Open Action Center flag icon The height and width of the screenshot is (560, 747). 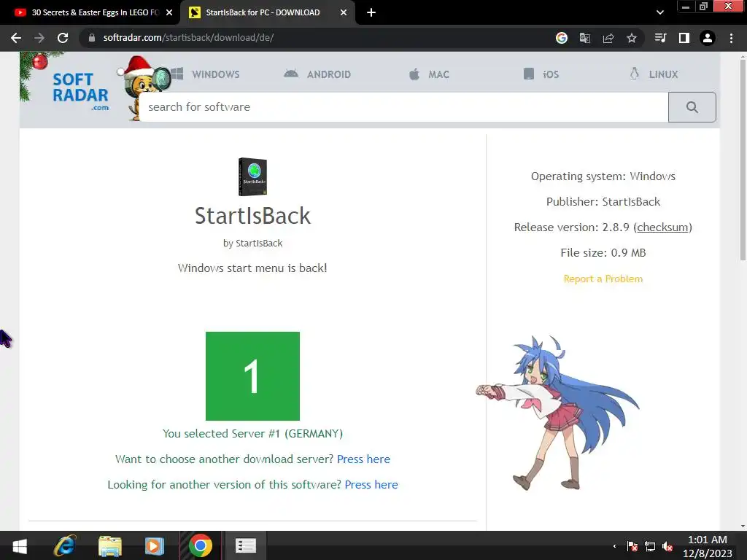coord(632,546)
